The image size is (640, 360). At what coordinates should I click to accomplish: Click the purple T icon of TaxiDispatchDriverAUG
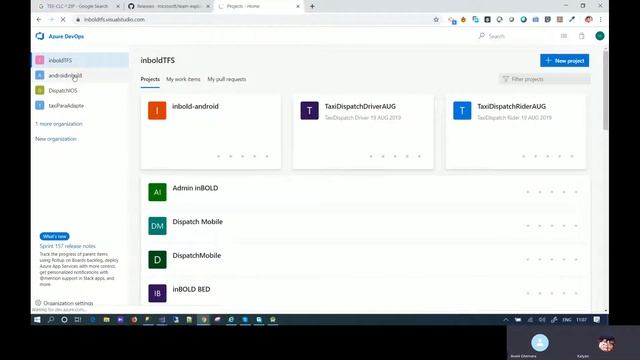tap(309, 110)
